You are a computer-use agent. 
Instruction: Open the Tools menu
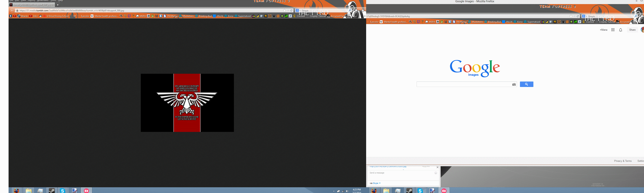pyautogui.click(x=53, y=1)
